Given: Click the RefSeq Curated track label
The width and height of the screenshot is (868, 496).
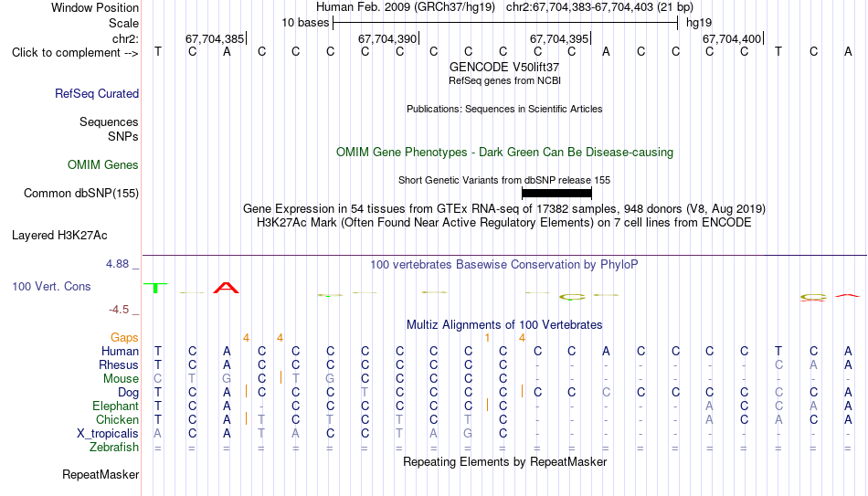Looking at the screenshot, I should tap(96, 93).
